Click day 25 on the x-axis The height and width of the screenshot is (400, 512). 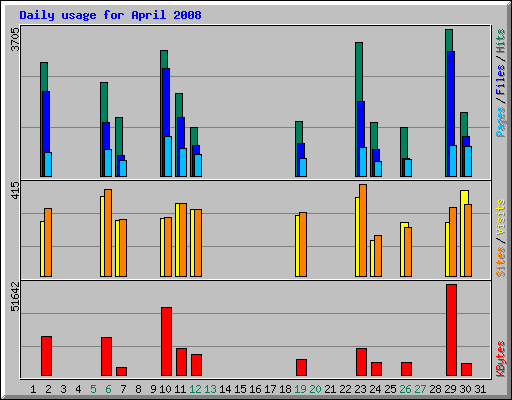(390, 389)
